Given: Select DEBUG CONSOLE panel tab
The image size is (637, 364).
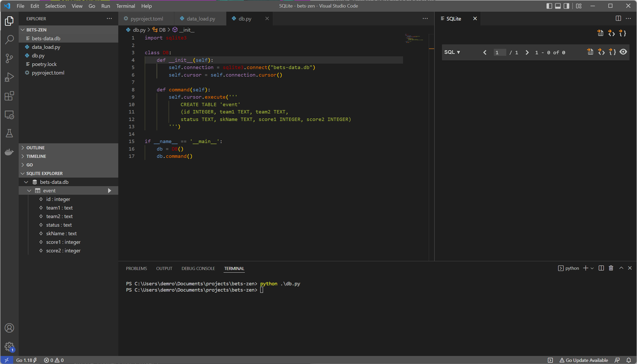Looking at the screenshot, I should coord(198,268).
